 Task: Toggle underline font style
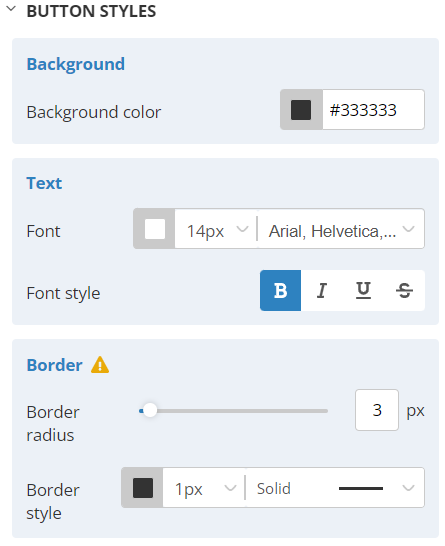pyautogui.click(x=363, y=290)
